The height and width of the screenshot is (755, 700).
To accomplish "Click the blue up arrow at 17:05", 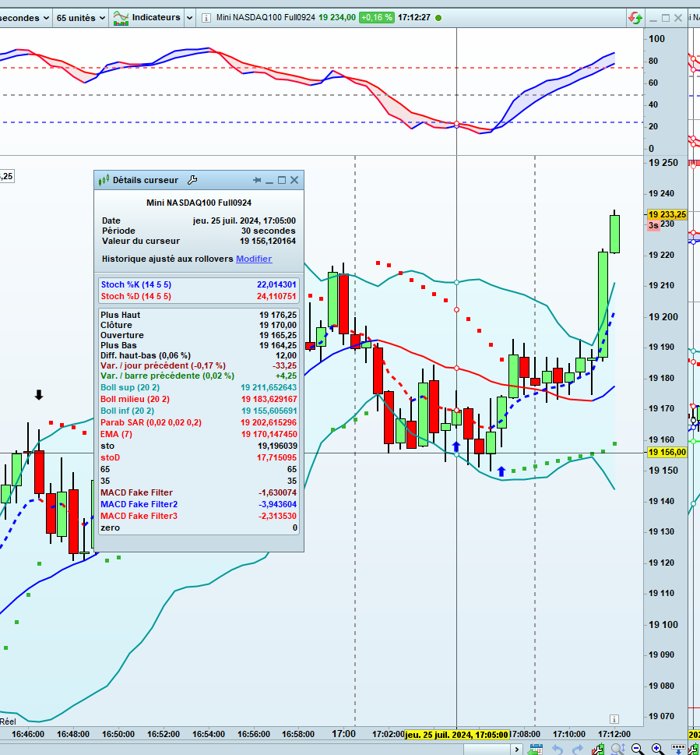I will click(456, 446).
